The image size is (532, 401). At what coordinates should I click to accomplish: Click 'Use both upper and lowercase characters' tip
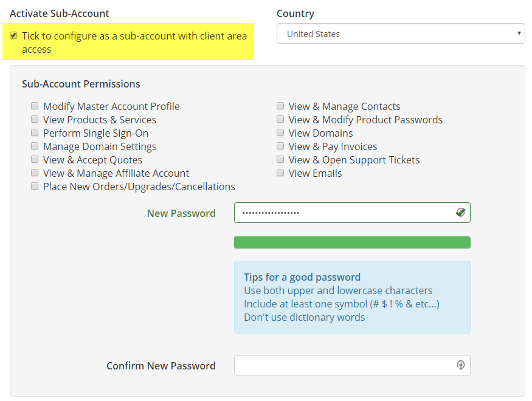338,290
